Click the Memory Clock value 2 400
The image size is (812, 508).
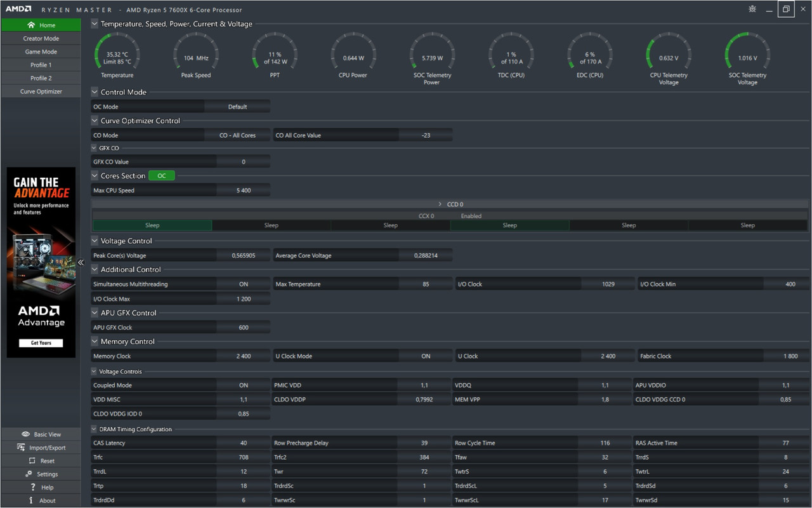pyautogui.click(x=244, y=356)
